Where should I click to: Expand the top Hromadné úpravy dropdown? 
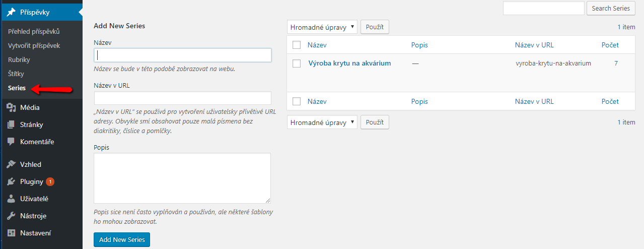click(x=322, y=27)
